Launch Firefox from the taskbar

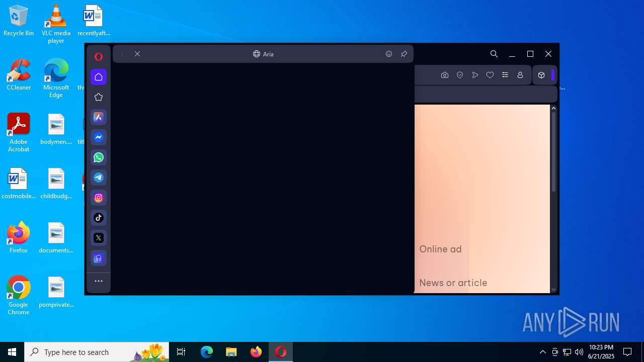(x=256, y=352)
